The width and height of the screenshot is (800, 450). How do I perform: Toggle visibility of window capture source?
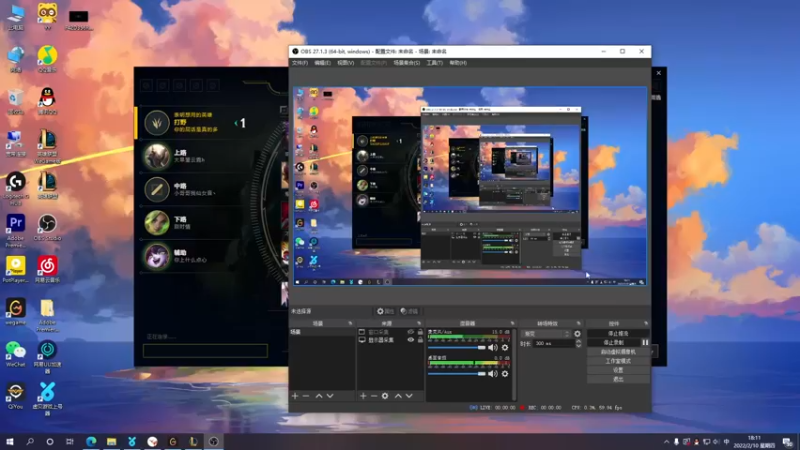pyautogui.click(x=410, y=332)
